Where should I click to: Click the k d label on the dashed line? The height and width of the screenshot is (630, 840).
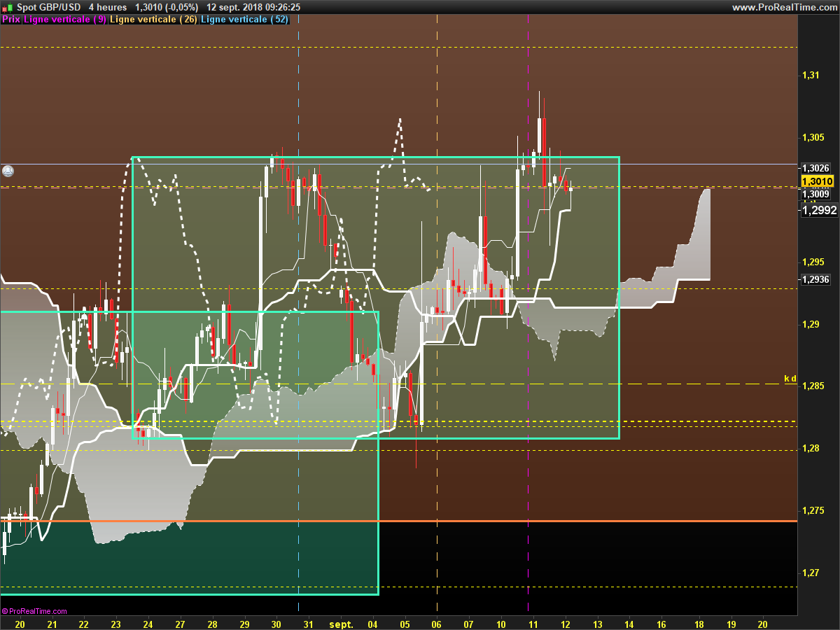pos(790,379)
